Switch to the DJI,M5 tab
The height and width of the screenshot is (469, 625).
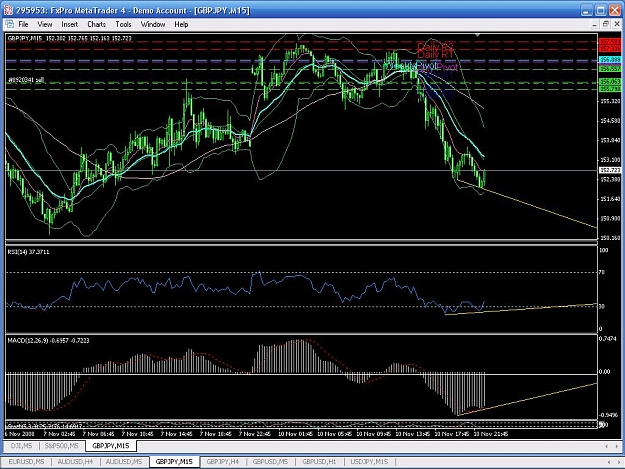(21, 445)
